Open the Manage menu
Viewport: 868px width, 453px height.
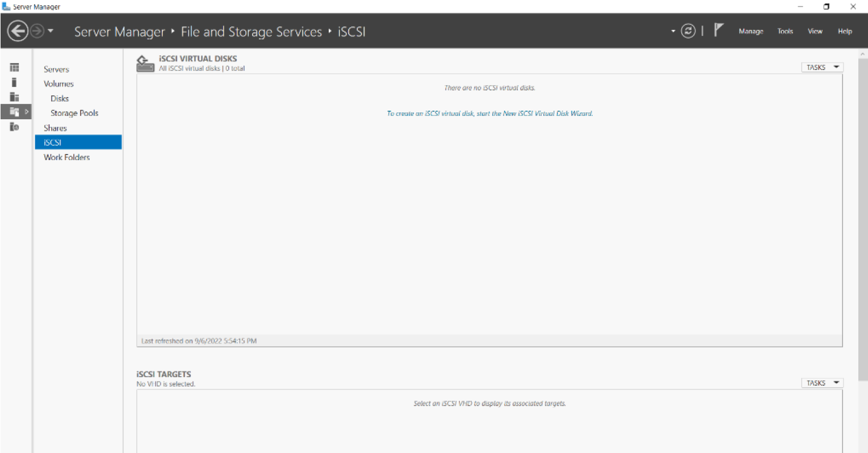point(750,32)
